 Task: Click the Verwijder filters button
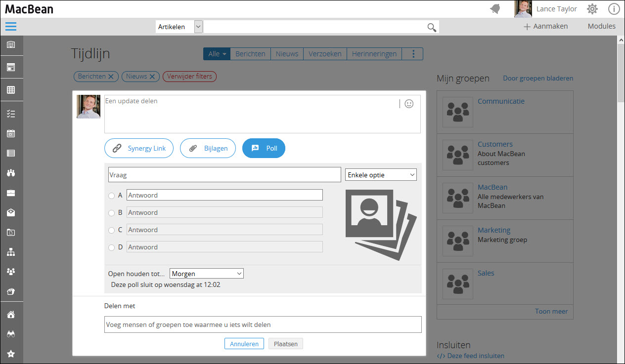tap(189, 77)
